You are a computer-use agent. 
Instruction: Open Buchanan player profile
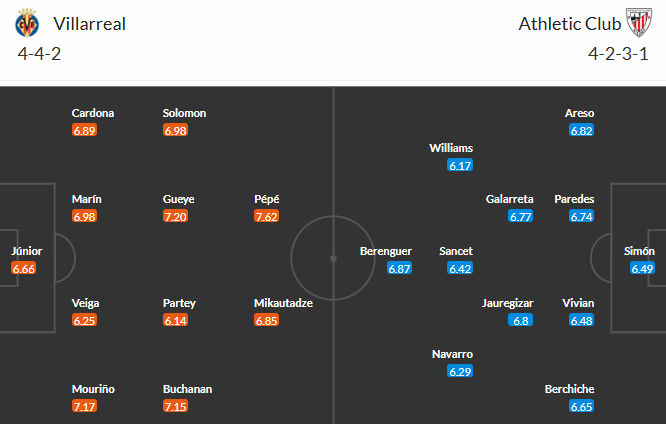pyautogui.click(x=187, y=389)
